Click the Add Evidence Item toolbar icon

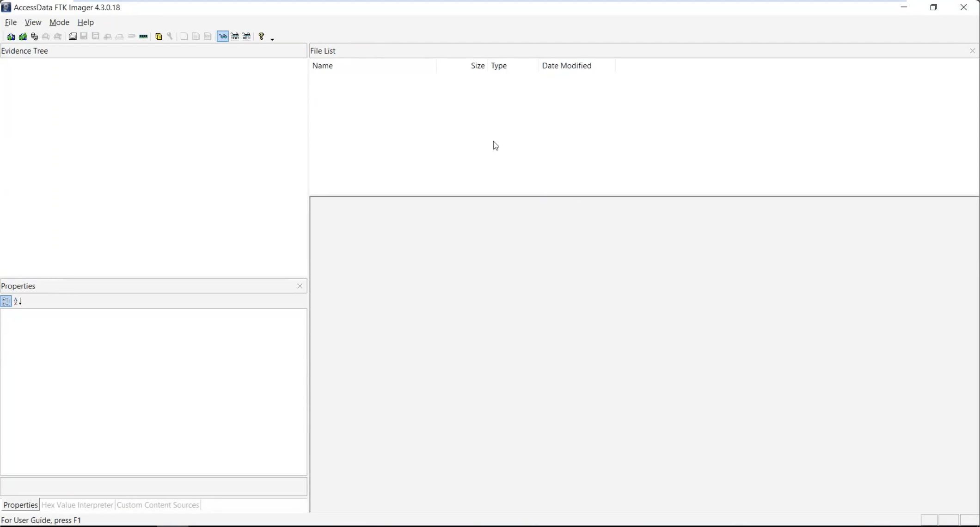[11, 37]
